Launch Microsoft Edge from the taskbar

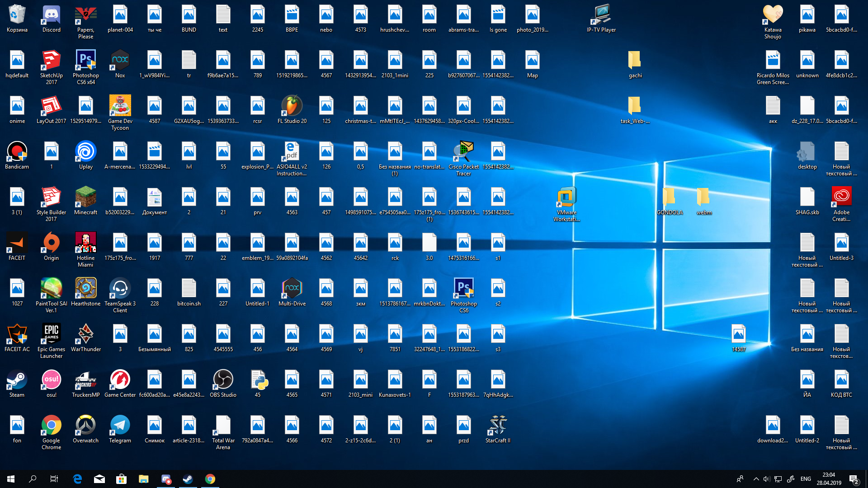click(77, 479)
